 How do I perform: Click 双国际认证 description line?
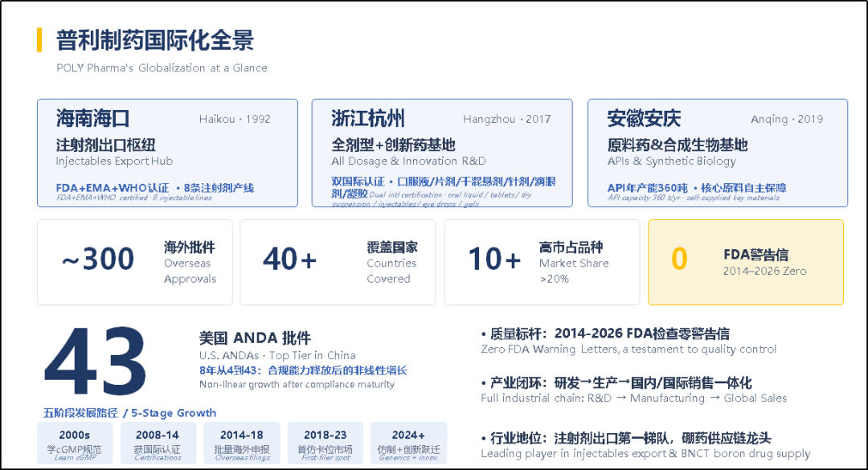(x=444, y=188)
